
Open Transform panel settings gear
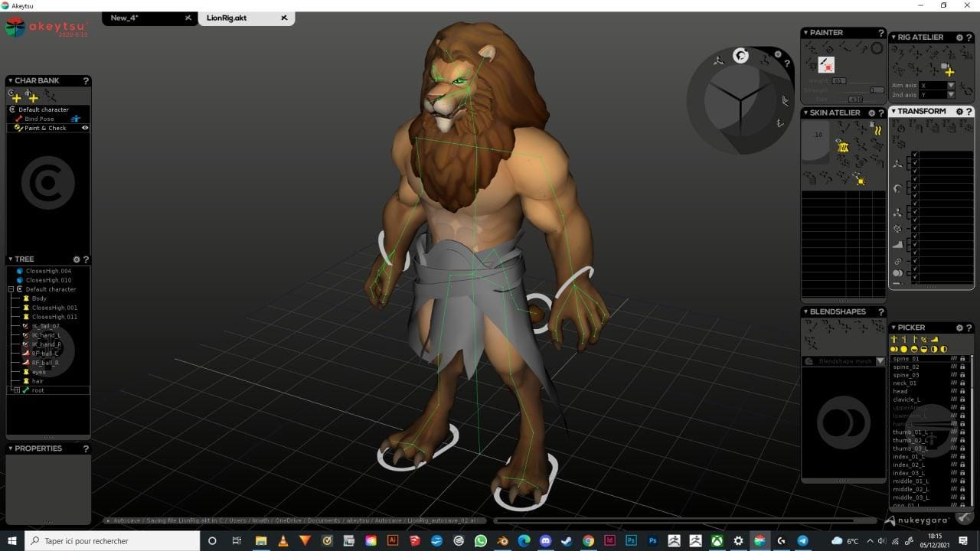(959, 112)
